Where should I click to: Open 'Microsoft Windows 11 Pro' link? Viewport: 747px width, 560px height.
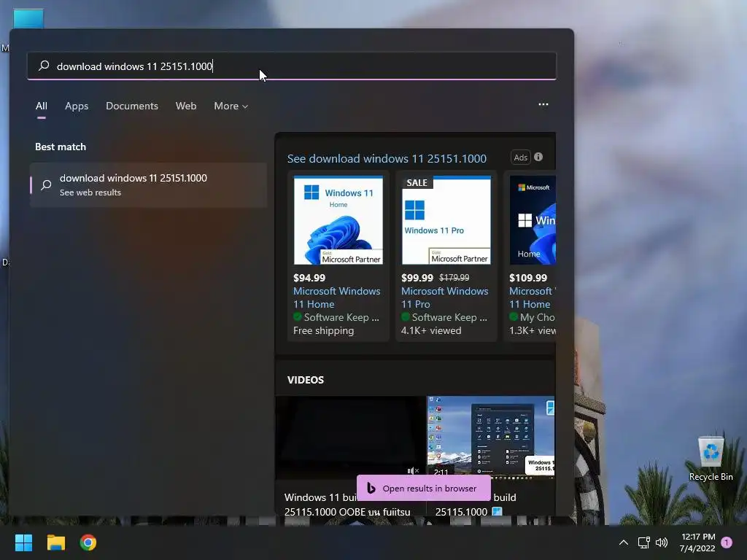[444, 297]
